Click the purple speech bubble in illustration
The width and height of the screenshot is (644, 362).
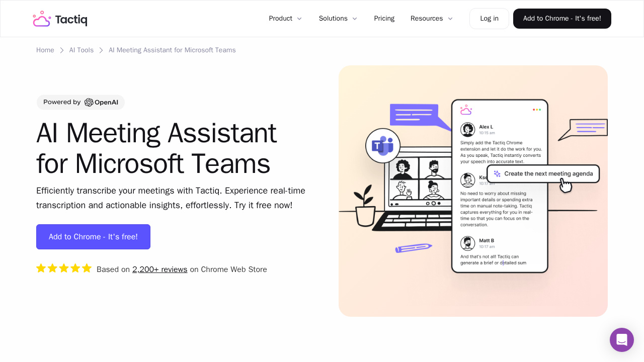point(421,117)
